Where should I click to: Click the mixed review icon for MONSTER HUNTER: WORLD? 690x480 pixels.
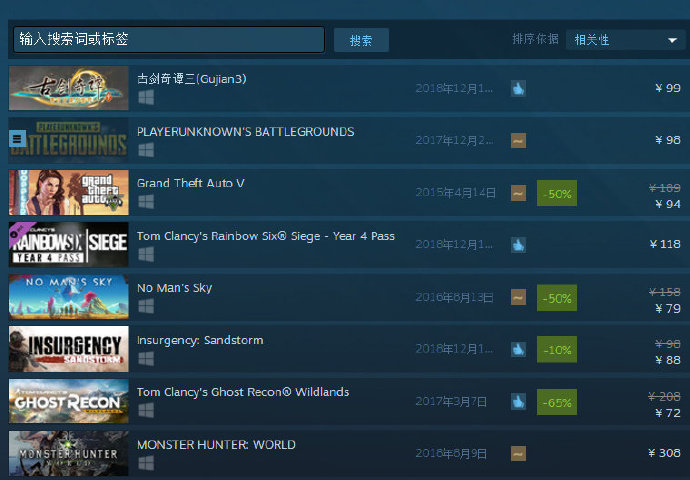[518, 454]
